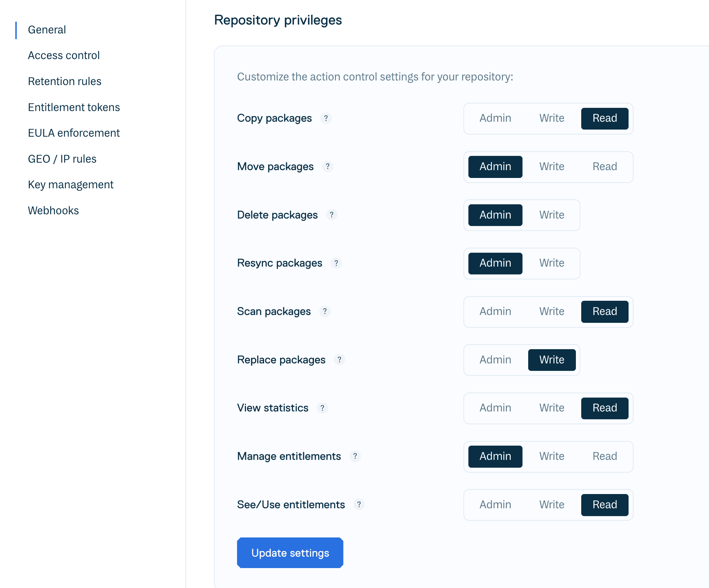Image resolution: width=709 pixels, height=588 pixels.
Task: Open Entitlement tokens page
Action: (x=74, y=107)
